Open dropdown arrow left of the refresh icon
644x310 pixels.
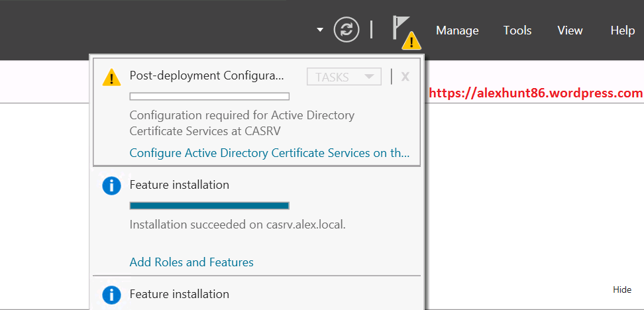(320, 30)
